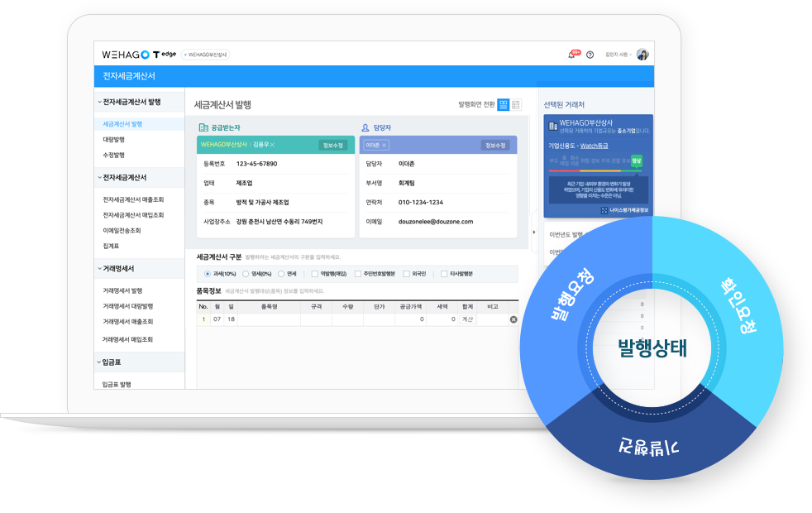Image resolution: width=812 pixels, height=513 pixels.
Task: Select the 과세(10%) radio button
Action: (x=207, y=274)
